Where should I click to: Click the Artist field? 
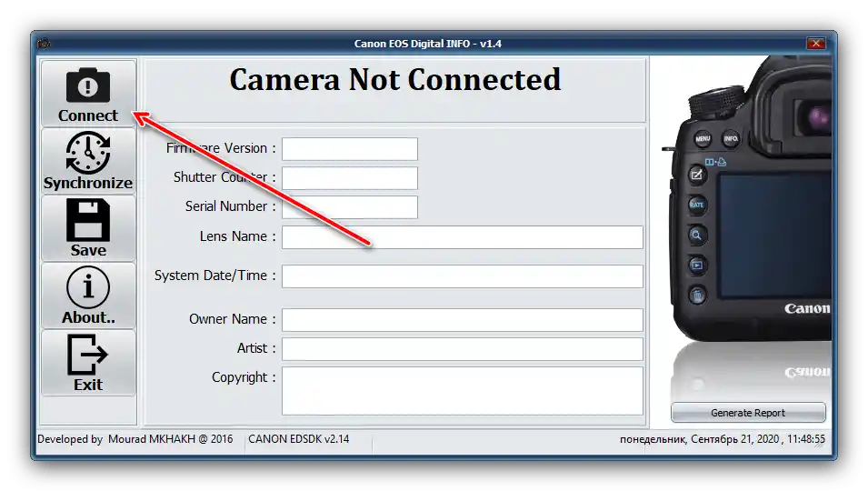(x=463, y=349)
